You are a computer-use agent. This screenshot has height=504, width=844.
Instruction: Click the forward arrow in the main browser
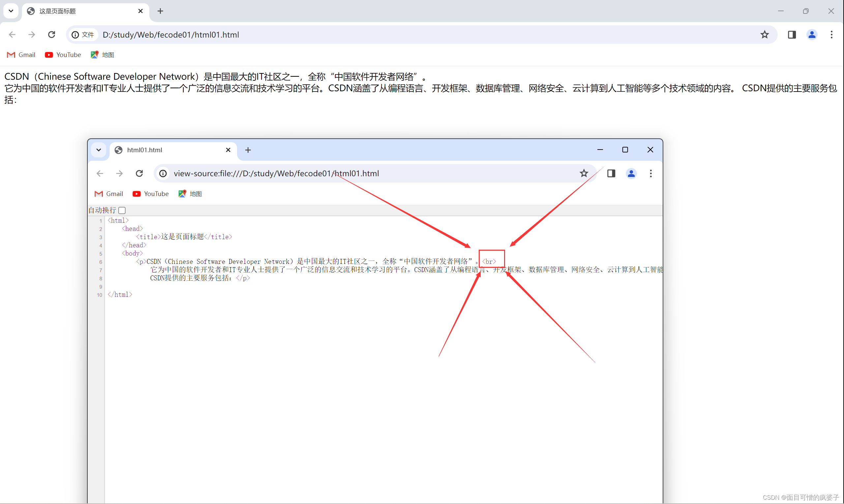pyautogui.click(x=32, y=35)
